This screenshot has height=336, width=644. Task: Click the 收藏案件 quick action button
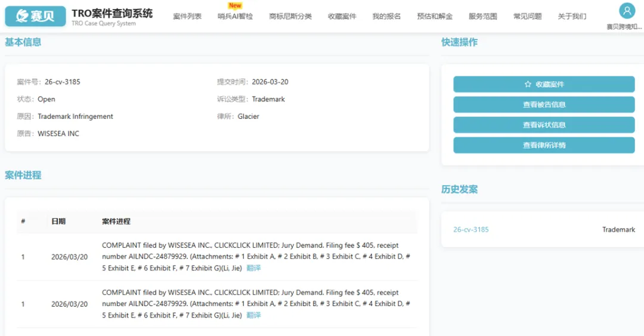coord(544,84)
